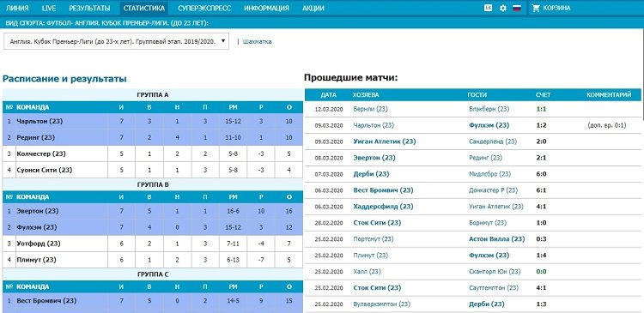The width and height of the screenshot is (644, 313).
Task: Click Вест Бромвич (23) in Group C table
Action: click(x=46, y=301)
